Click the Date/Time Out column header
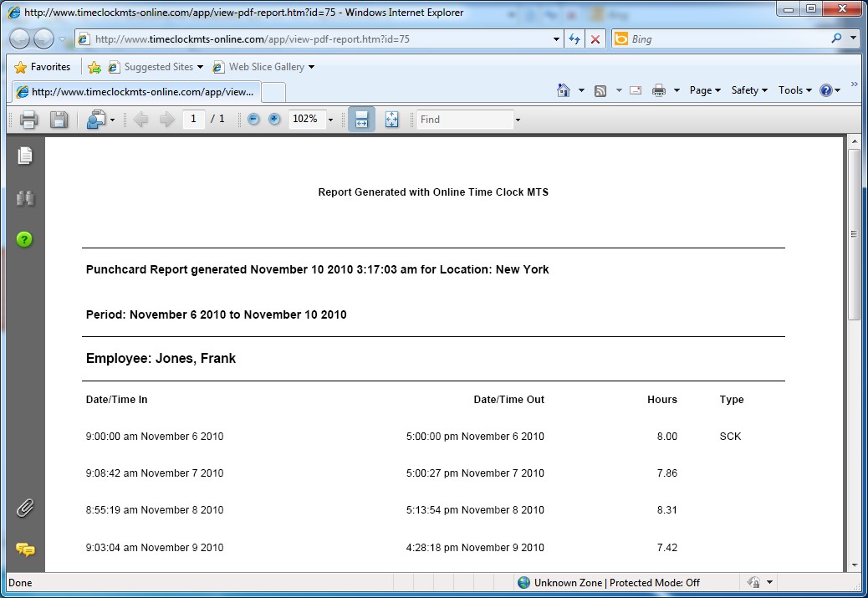The width and height of the screenshot is (868, 598). pos(508,400)
